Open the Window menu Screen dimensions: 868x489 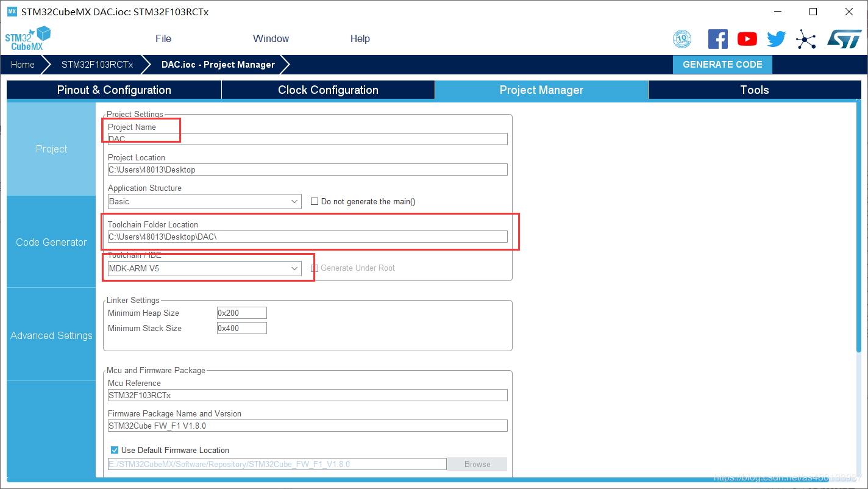pyautogui.click(x=271, y=38)
